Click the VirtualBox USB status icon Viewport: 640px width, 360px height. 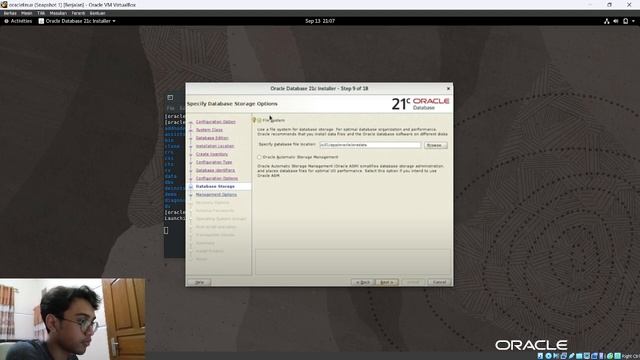point(572,356)
